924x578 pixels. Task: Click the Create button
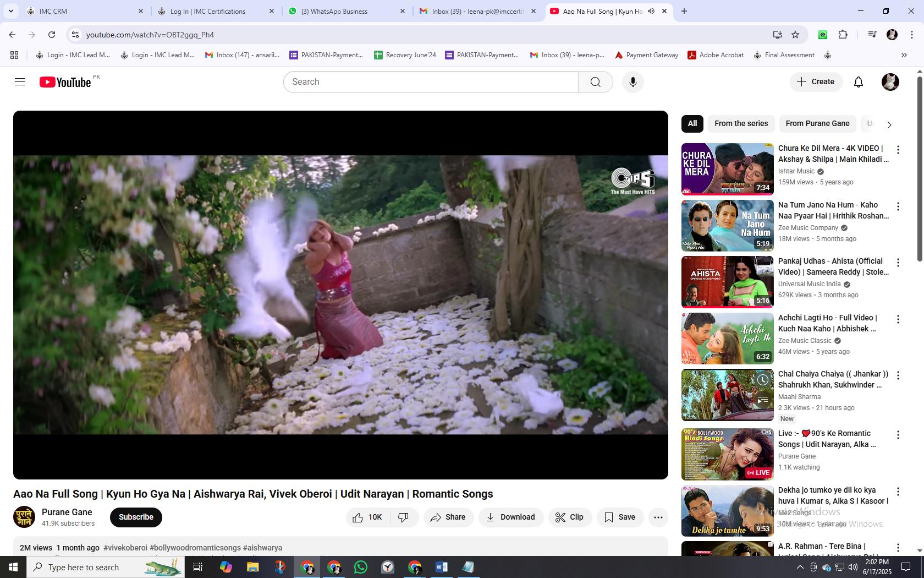click(816, 82)
